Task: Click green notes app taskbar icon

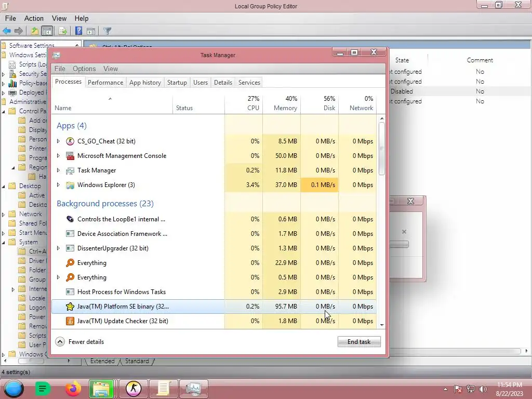Action: pyautogui.click(x=43, y=389)
